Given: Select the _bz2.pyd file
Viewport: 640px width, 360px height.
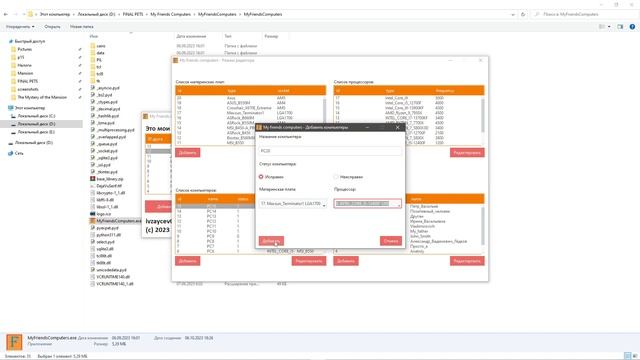Looking at the screenshot, I should (104, 95).
